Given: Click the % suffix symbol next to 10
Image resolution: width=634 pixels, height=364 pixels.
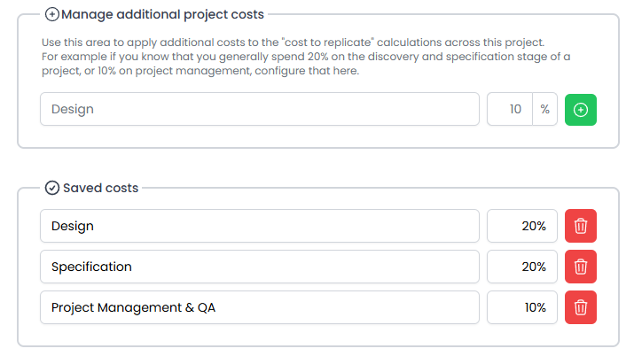Looking at the screenshot, I should pyautogui.click(x=544, y=110).
